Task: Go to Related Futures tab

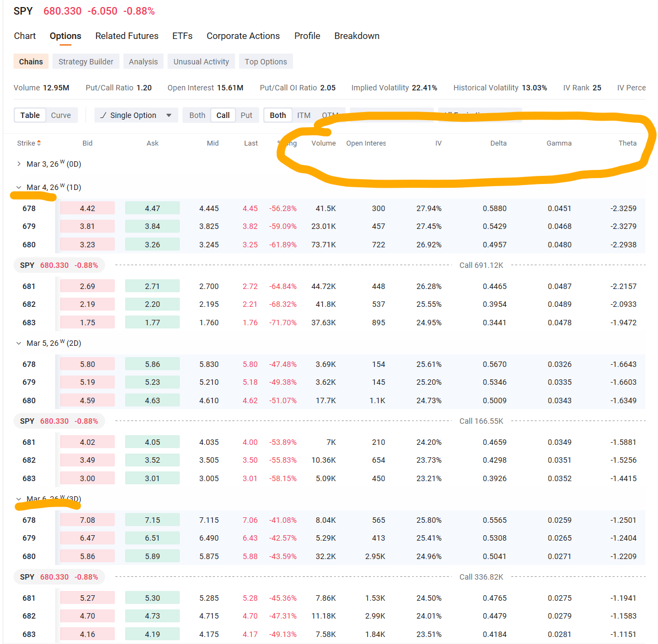Action: pos(127,36)
